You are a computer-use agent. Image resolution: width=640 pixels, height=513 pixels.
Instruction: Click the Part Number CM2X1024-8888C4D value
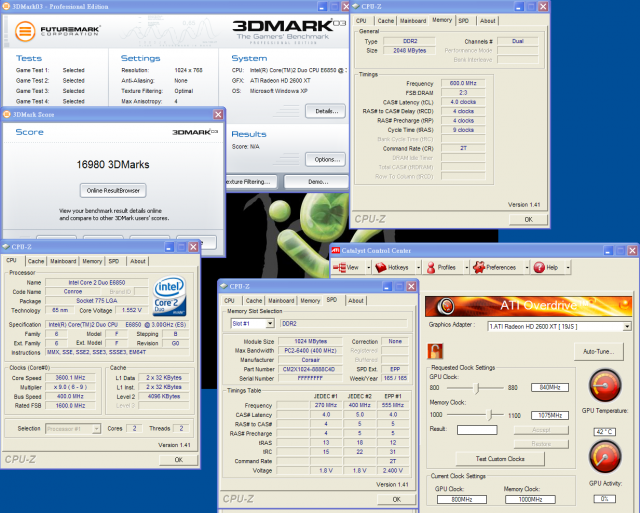coord(309,369)
